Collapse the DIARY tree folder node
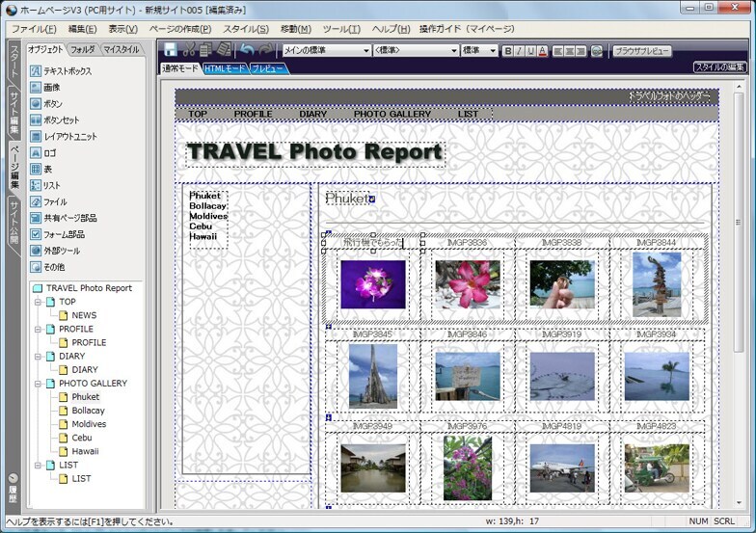The height and width of the screenshot is (533, 756). (39, 357)
